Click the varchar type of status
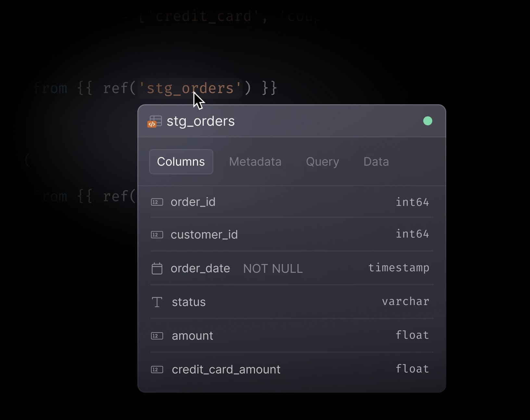 point(405,301)
